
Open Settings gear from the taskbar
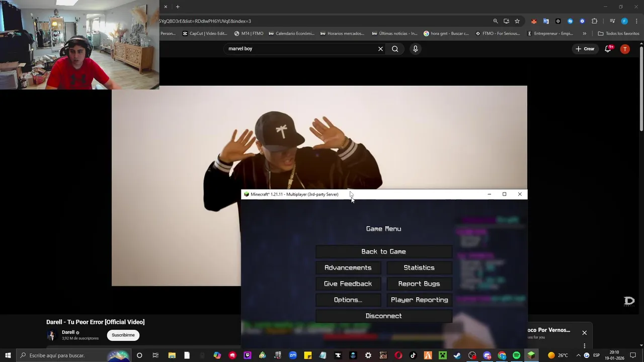[368, 355]
